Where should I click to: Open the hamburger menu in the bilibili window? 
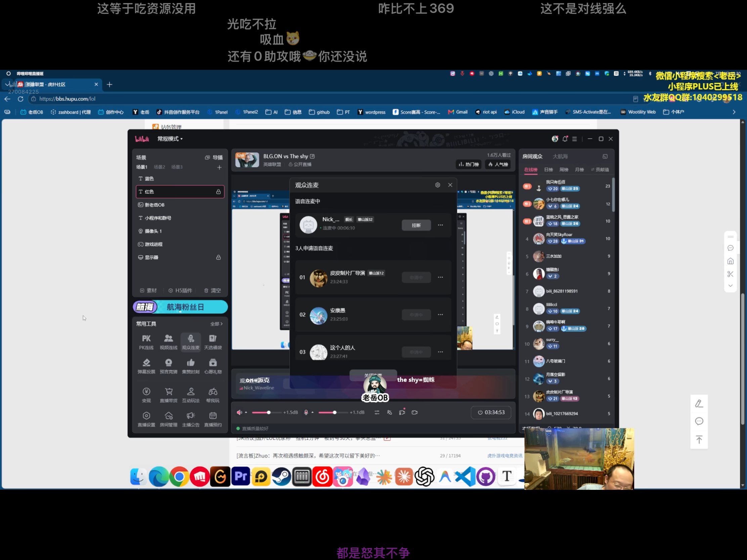pyautogui.click(x=574, y=139)
